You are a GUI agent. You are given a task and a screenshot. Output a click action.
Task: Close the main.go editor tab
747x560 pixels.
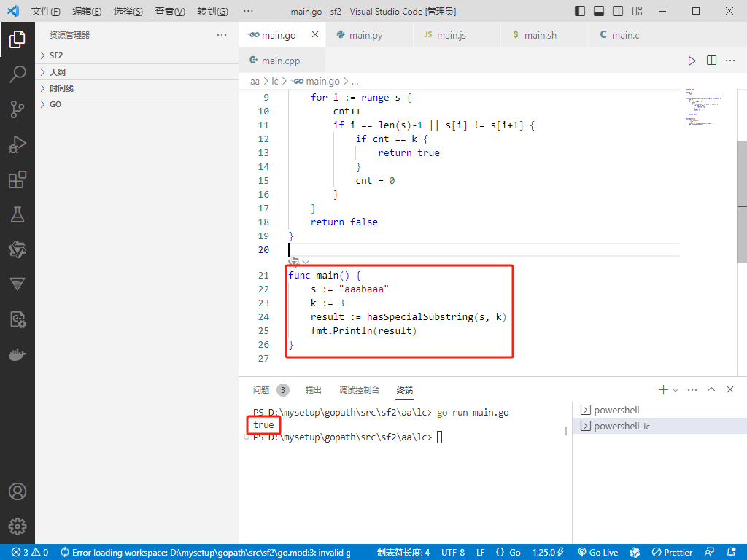coord(315,34)
